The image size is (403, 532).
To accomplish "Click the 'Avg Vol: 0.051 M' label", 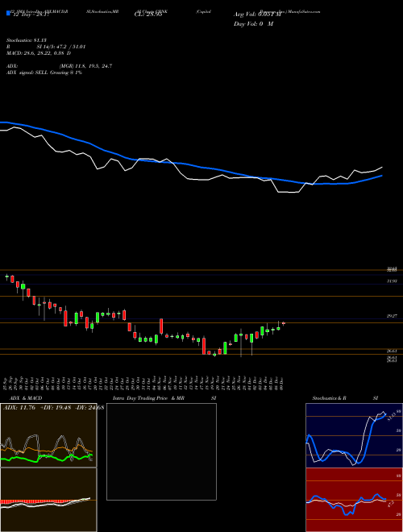I will click(257, 15).
